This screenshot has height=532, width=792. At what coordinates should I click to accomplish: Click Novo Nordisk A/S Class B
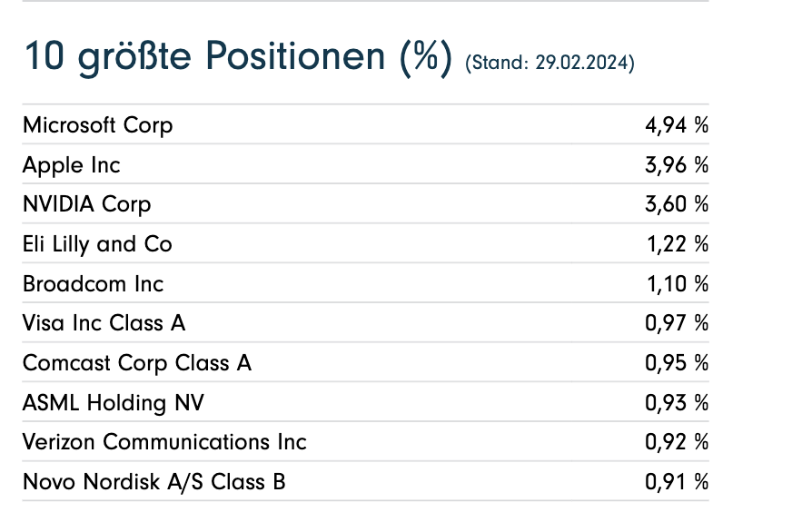tap(154, 482)
